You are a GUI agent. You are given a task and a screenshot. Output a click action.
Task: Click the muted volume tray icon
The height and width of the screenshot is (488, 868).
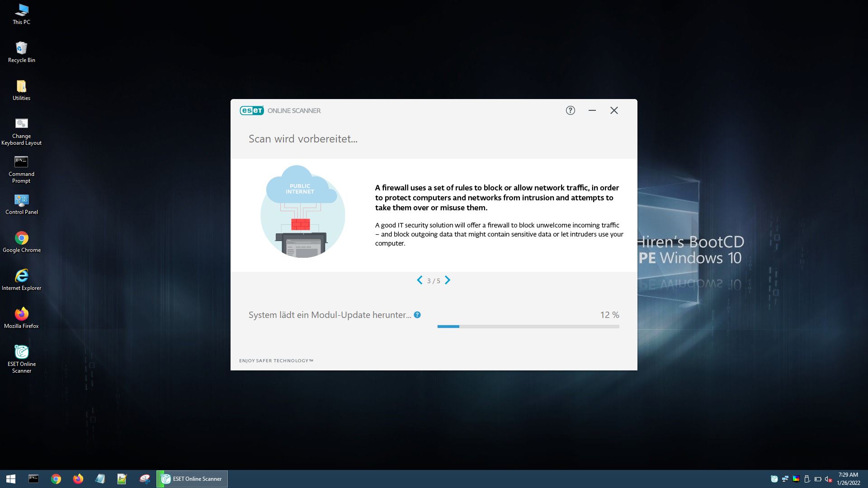(x=829, y=479)
